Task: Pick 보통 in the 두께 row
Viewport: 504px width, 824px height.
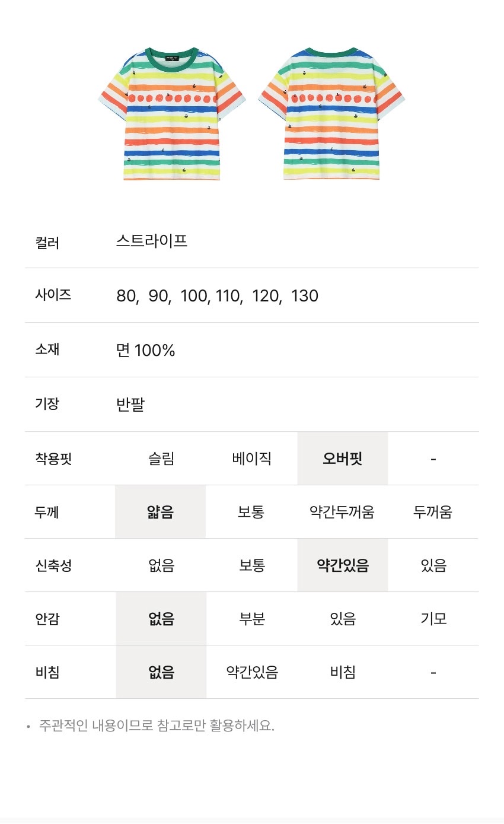Action: point(251,512)
